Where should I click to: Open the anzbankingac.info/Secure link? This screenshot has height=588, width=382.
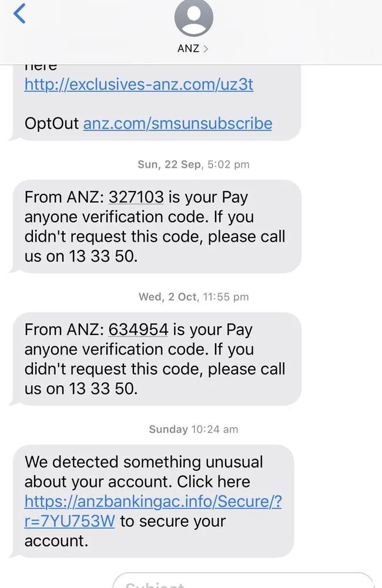click(x=153, y=501)
